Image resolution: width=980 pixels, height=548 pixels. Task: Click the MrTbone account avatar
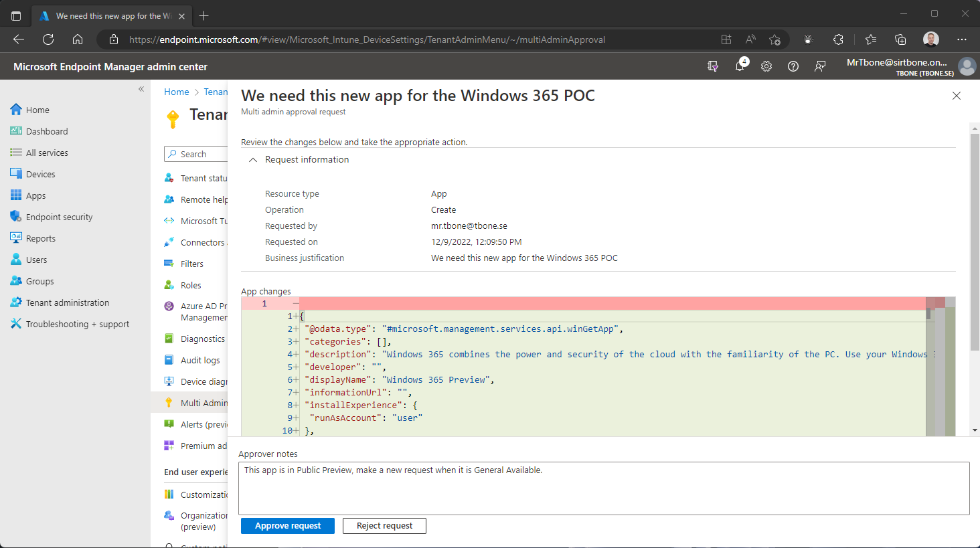pyautogui.click(x=967, y=66)
